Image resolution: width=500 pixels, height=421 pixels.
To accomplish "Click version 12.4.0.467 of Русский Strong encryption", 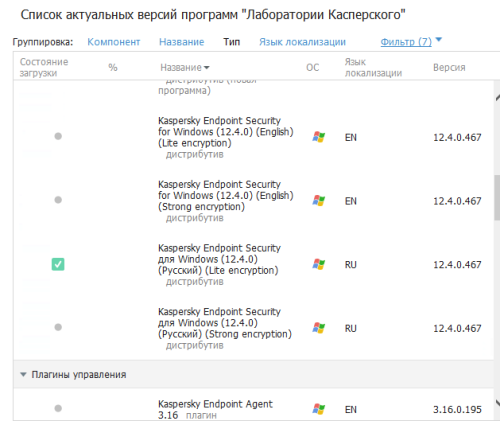I will pyautogui.click(x=457, y=328).
